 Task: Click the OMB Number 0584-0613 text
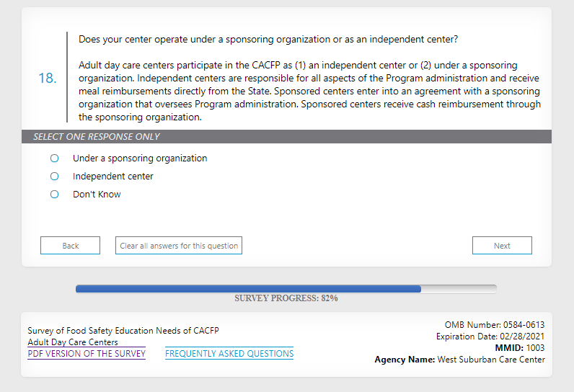(494, 325)
